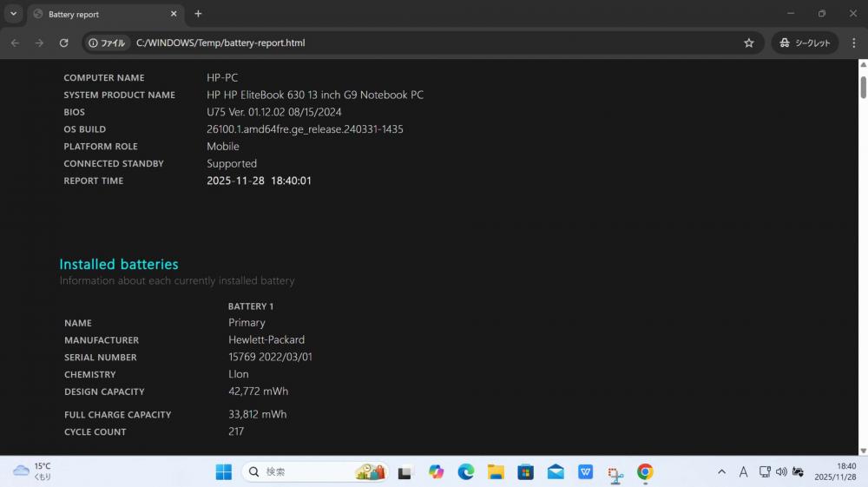Go back to previous page

click(15, 43)
